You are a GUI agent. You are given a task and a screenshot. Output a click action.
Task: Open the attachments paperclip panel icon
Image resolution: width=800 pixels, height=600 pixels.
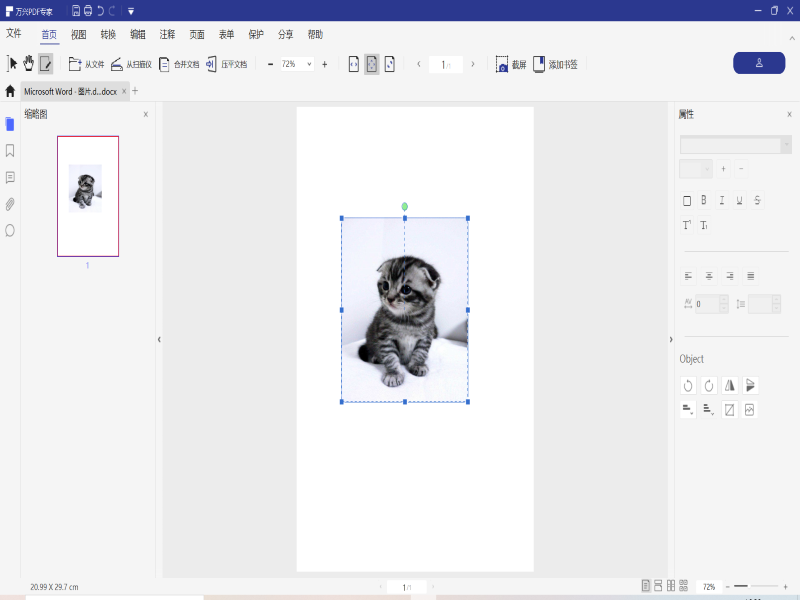coord(10,204)
